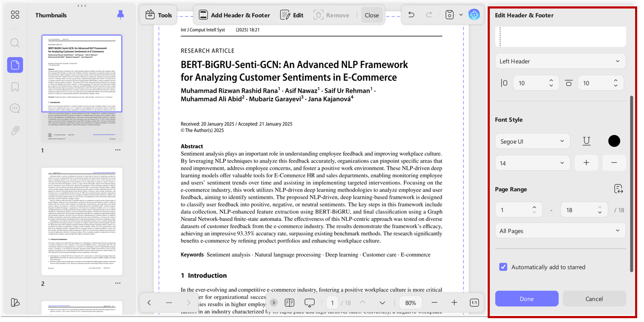Select the page thumbnails sidebar icon
644x322 pixels.
tap(15, 65)
